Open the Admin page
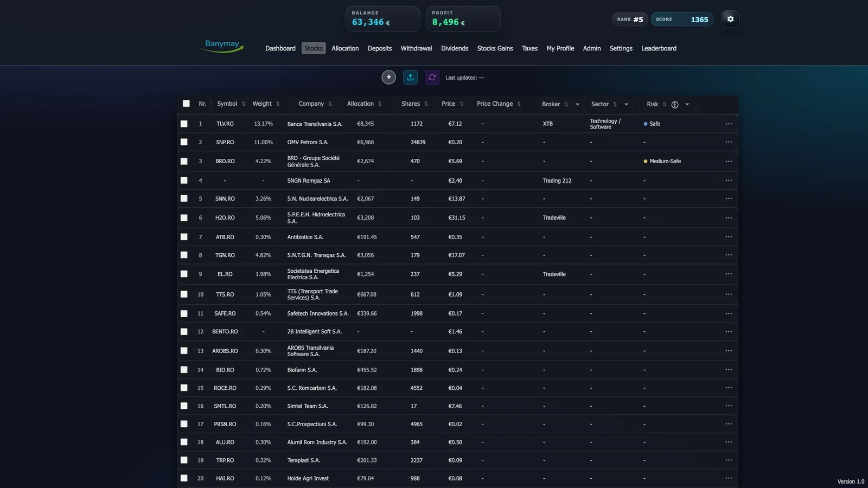The width and height of the screenshot is (868, 488). click(x=592, y=48)
